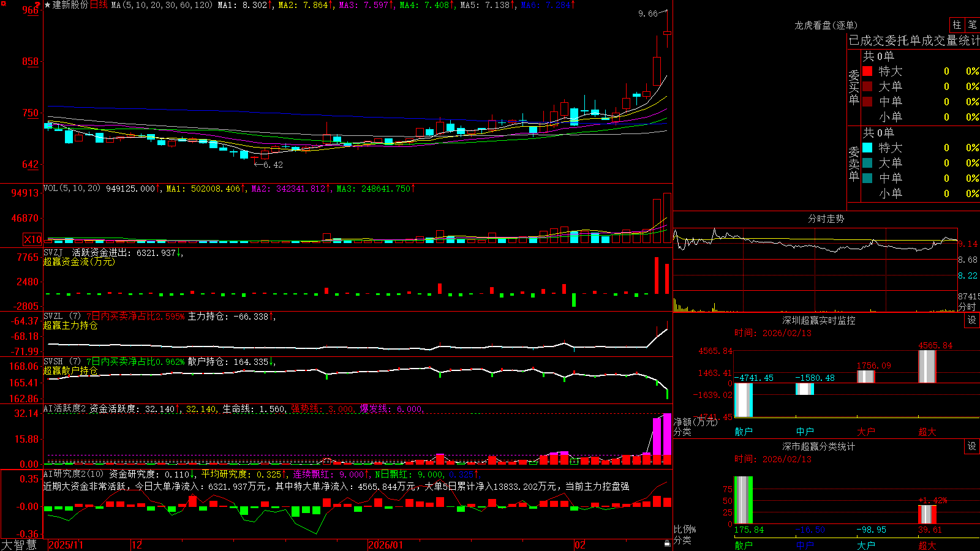
Task: Click the 9.14 price in 分时走势
Action: (x=968, y=244)
